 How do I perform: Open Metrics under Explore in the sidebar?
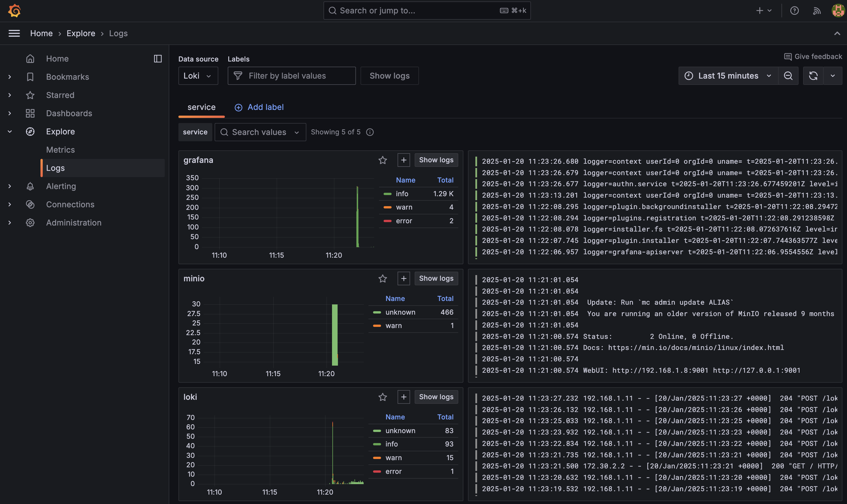pos(60,150)
